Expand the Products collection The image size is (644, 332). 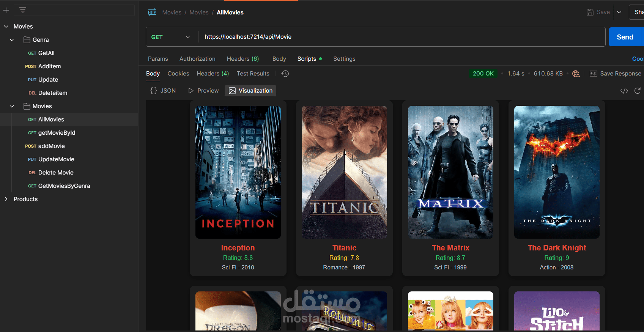pos(6,199)
